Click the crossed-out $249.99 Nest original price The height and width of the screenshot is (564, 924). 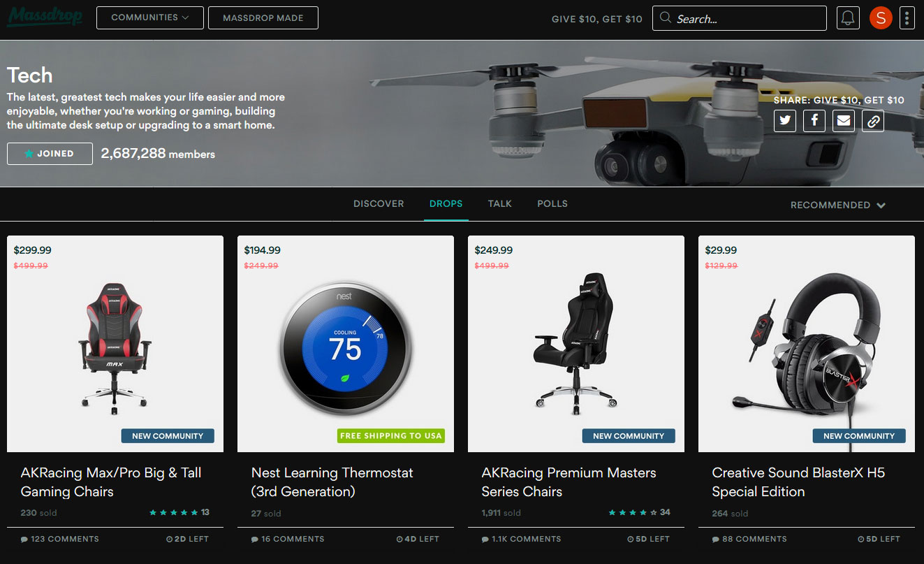pos(261,266)
